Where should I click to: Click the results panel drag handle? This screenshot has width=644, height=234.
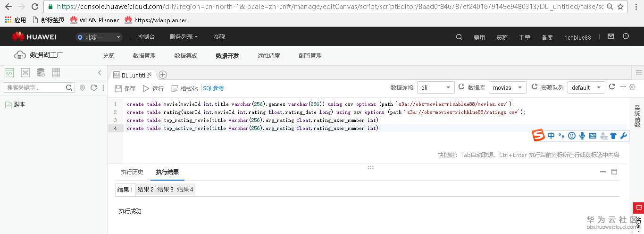[x=370, y=167]
